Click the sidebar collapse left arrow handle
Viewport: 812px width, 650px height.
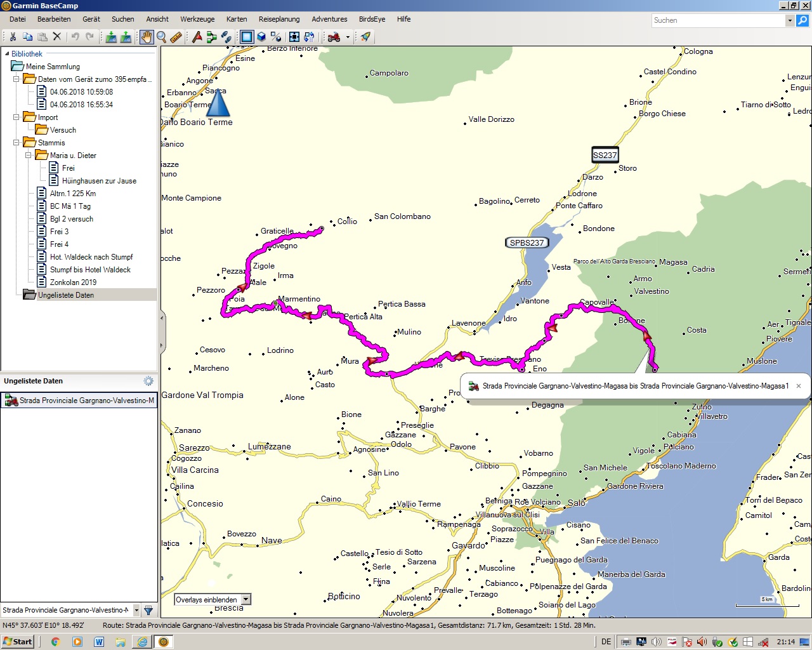coord(161,317)
